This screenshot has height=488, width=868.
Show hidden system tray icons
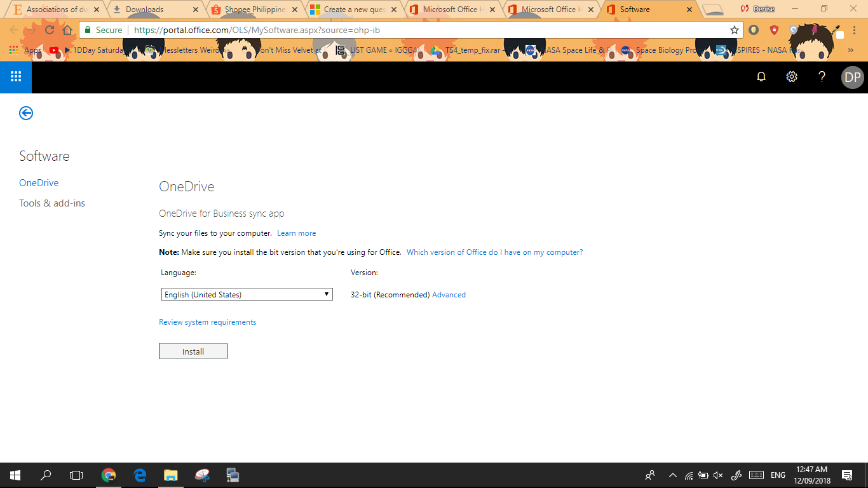(672, 475)
